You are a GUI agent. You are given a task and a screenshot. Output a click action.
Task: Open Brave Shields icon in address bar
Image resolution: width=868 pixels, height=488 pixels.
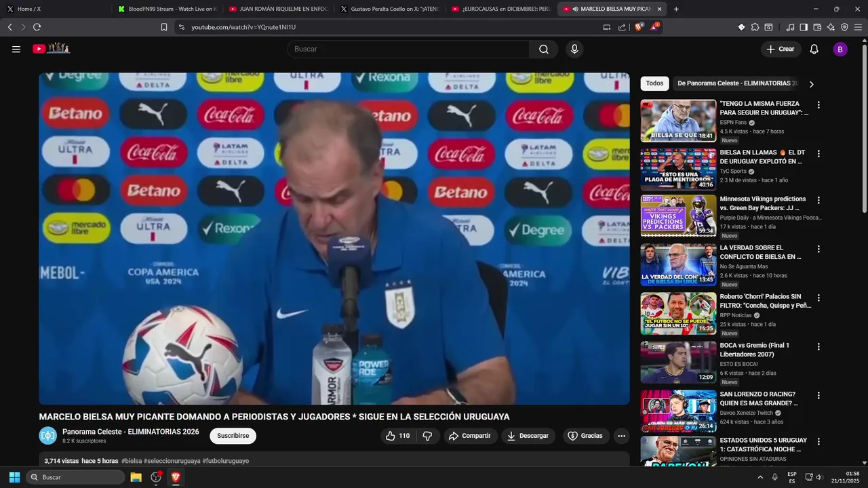click(x=638, y=27)
